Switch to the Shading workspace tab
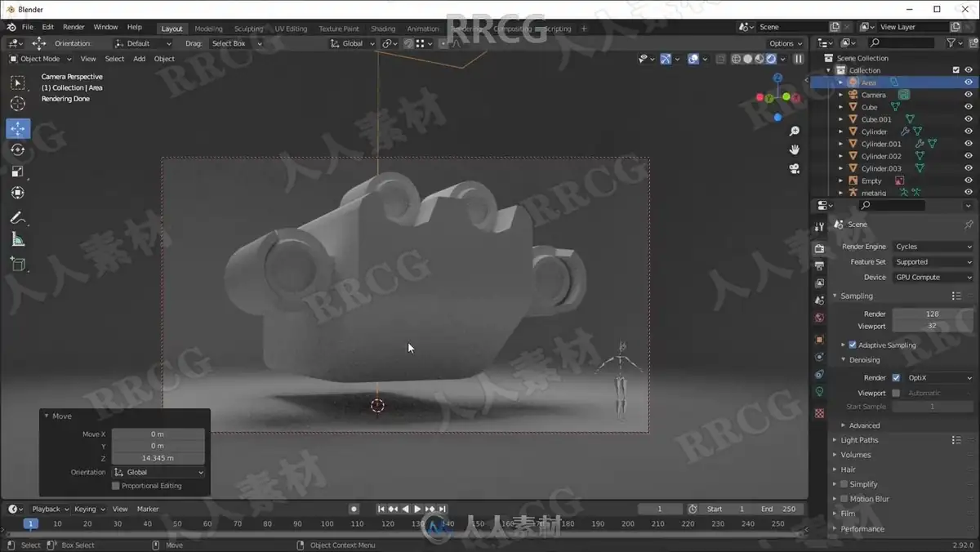Screen dimensions: 980x552 pyautogui.click(x=383, y=29)
